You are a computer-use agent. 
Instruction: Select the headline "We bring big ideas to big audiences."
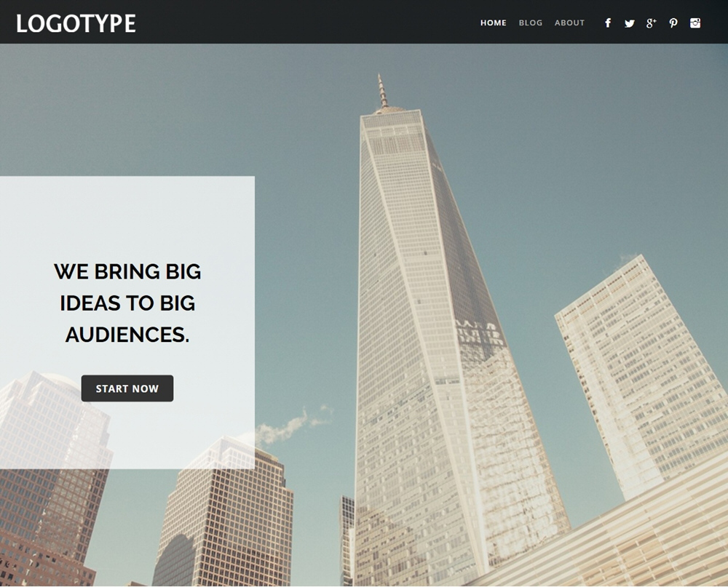[127, 303]
